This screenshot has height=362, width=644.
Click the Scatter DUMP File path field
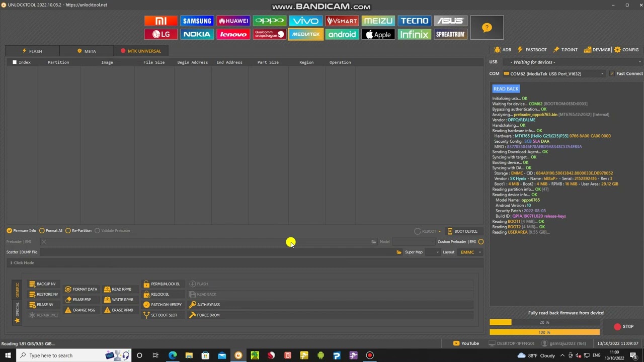pos(217,252)
